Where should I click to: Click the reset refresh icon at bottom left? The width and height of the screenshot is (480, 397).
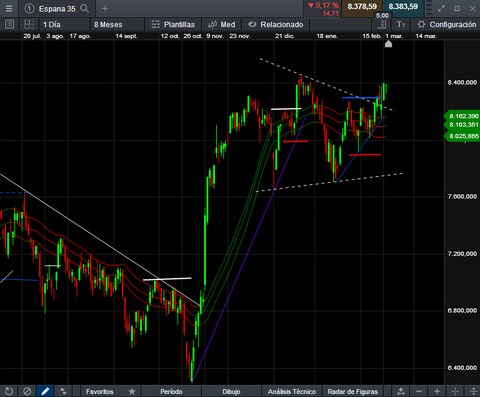[9, 391]
